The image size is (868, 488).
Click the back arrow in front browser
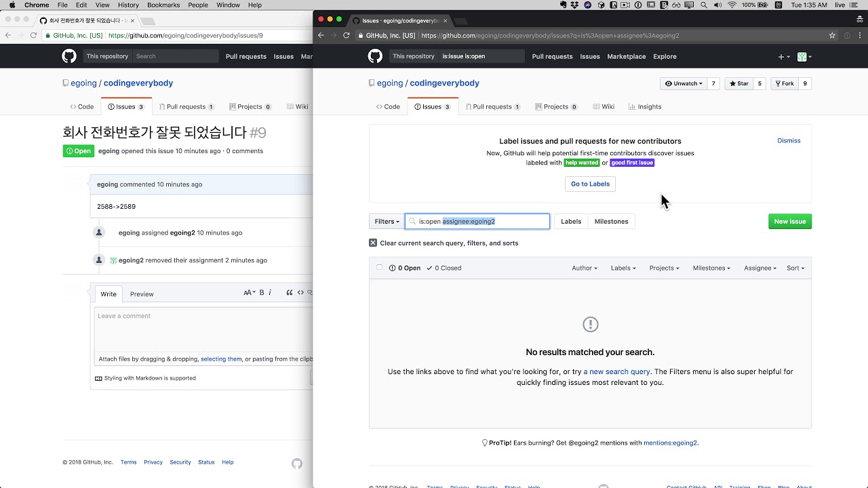(321, 35)
